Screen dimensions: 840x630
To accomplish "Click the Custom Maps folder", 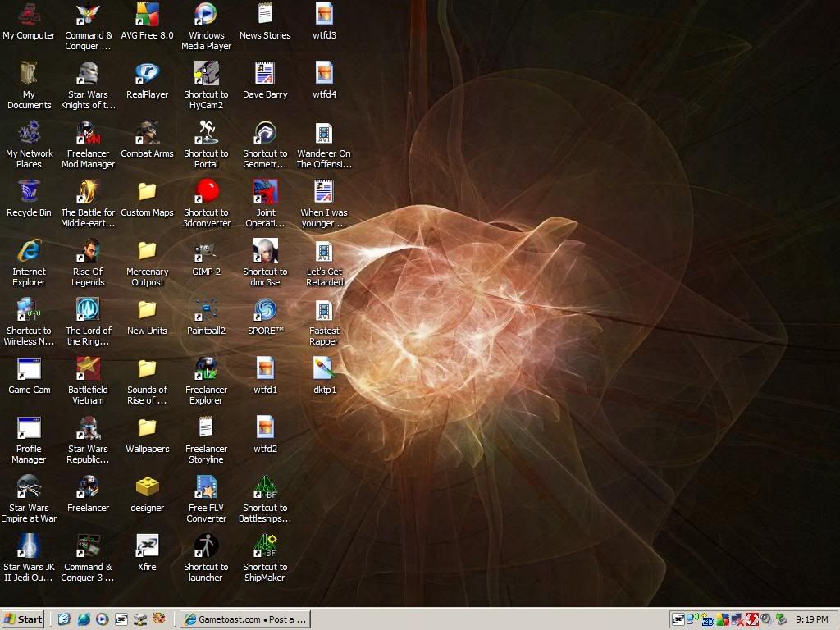I will click(147, 191).
